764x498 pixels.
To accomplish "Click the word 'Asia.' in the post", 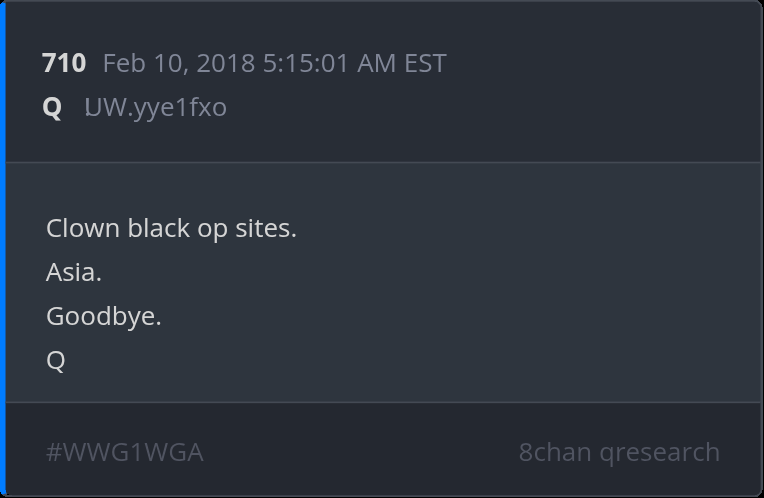I will click(74, 272).
